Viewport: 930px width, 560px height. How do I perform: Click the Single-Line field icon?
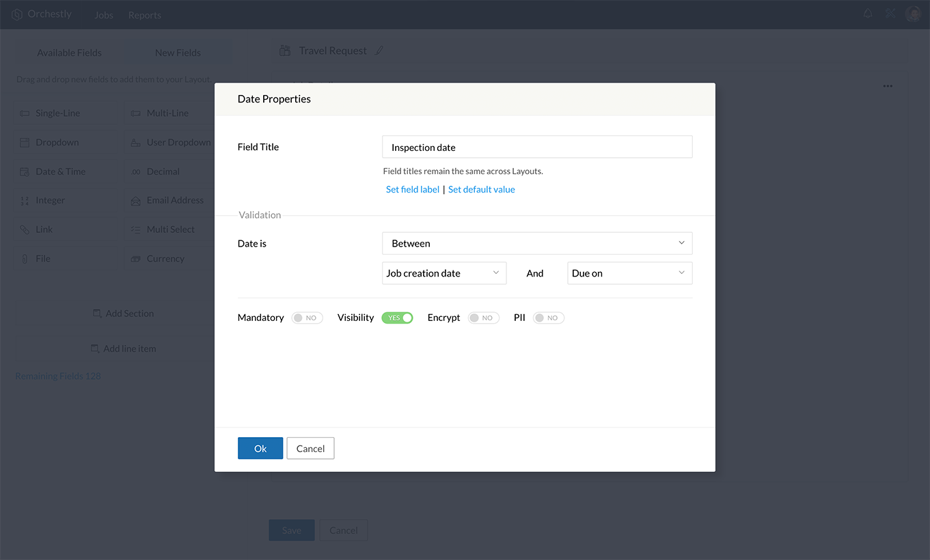pyautogui.click(x=25, y=113)
